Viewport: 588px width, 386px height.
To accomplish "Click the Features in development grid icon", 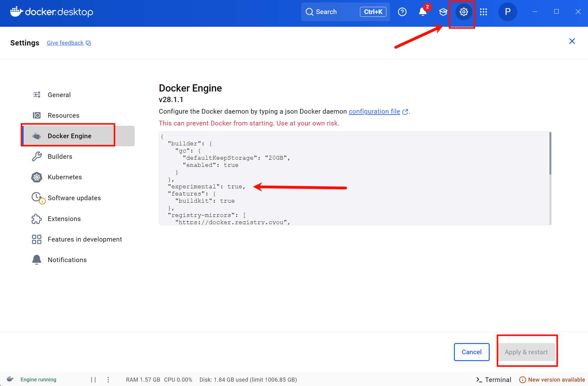I will (x=37, y=239).
